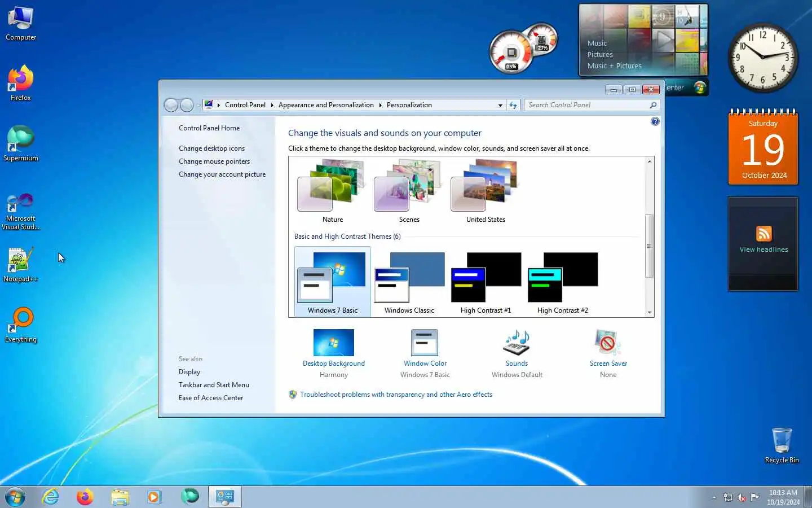Open Microsoft Visual Studio desktop shortcut
Viewport: 812px width, 508px height.
pyautogui.click(x=21, y=211)
